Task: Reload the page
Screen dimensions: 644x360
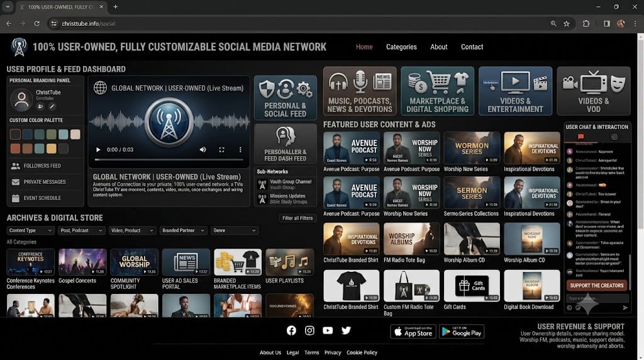Action: pos(36,24)
